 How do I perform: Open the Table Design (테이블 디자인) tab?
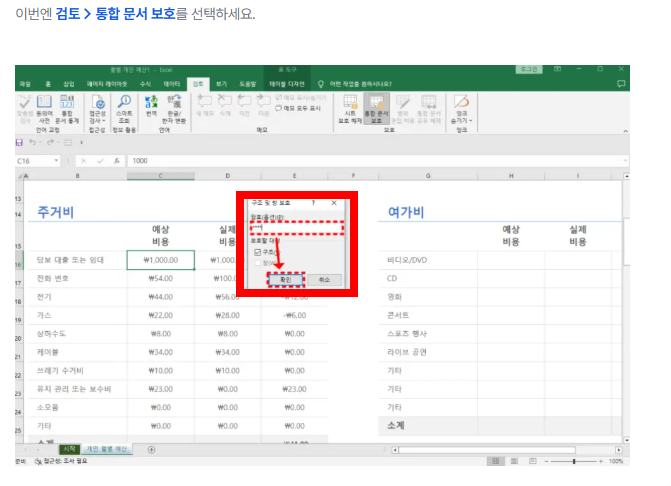pos(287,84)
